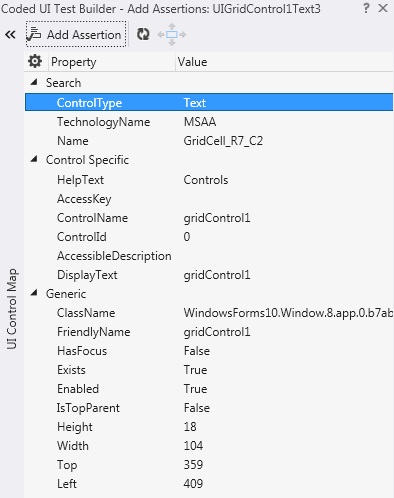
Task: Click the IsTopParent value False
Action: [x=197, y=408]
